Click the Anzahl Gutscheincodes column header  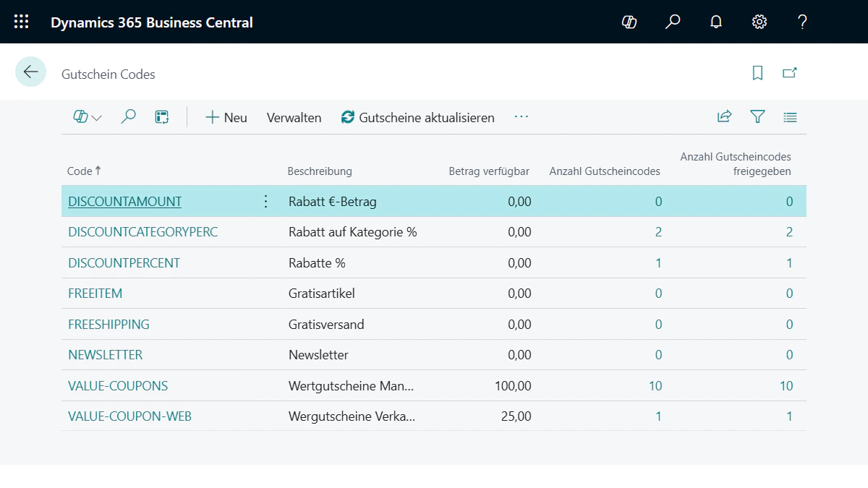click(605, 171)
